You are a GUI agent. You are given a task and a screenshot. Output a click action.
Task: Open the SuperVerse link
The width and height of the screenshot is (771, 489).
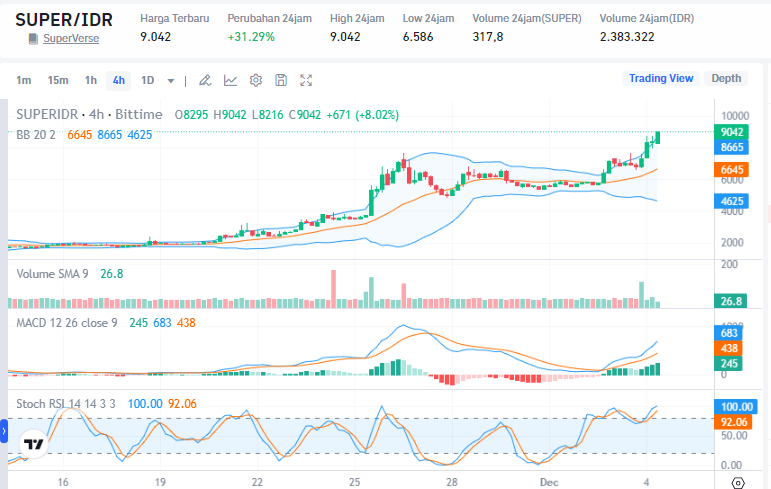click(71, 38)
